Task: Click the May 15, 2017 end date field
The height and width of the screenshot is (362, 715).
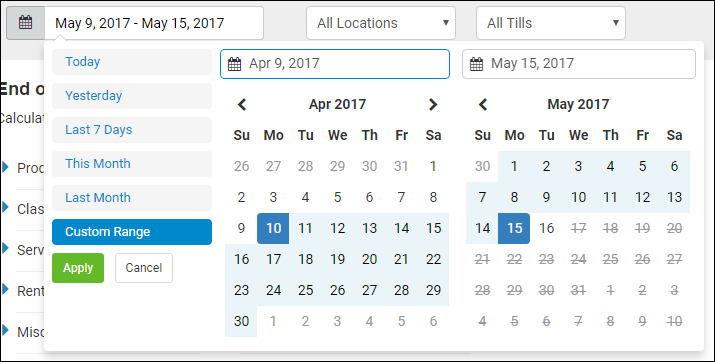Action: pyautogui.click(x=579, y=64)
